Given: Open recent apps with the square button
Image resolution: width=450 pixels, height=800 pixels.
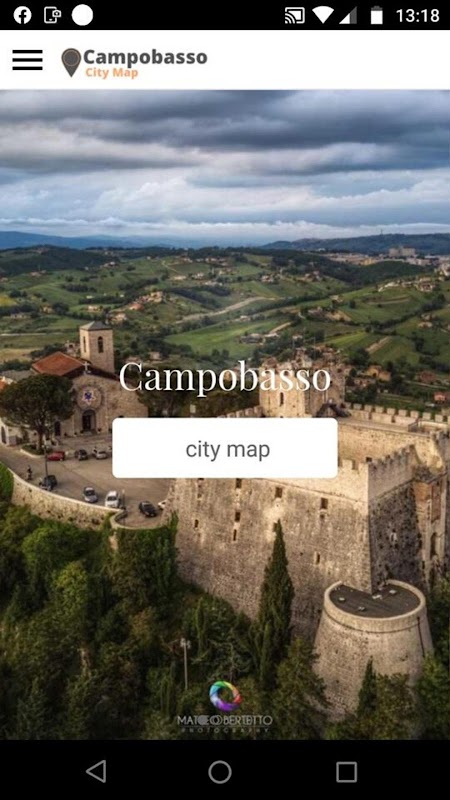Looking at the screenshot, I should (x=346, y=772).
